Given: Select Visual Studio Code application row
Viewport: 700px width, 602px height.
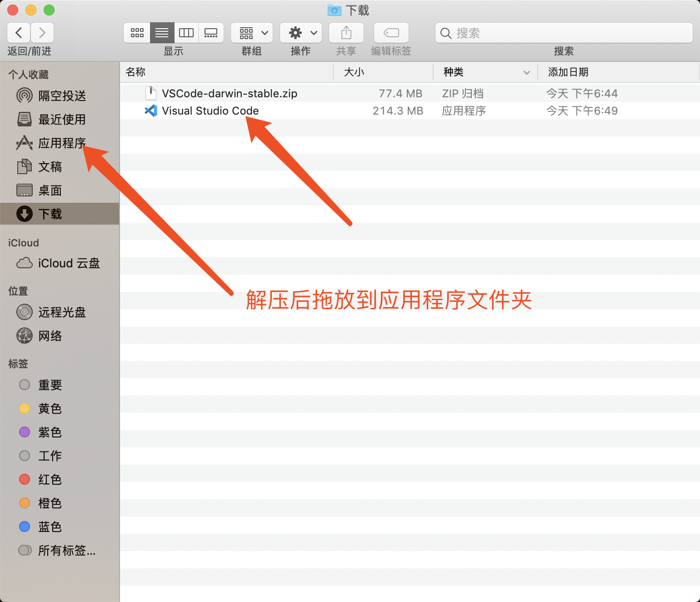Looking at the screenshot, I should coord(410,110).
